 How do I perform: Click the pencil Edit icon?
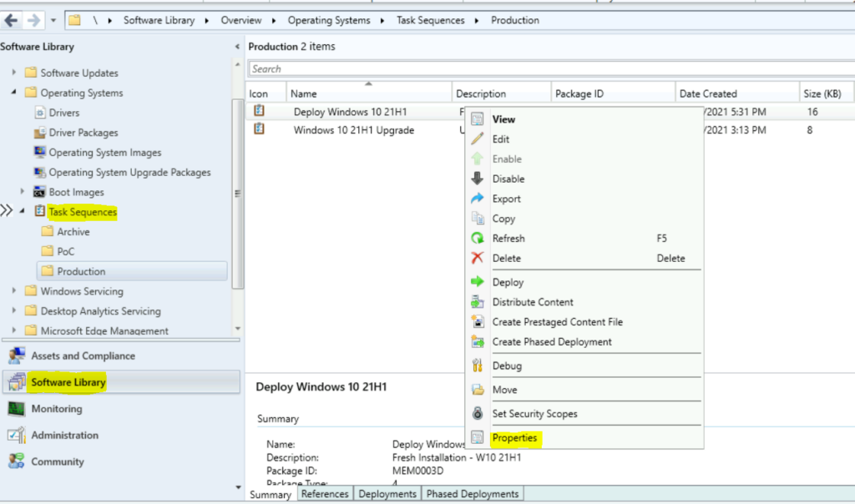tap(477, 139)
